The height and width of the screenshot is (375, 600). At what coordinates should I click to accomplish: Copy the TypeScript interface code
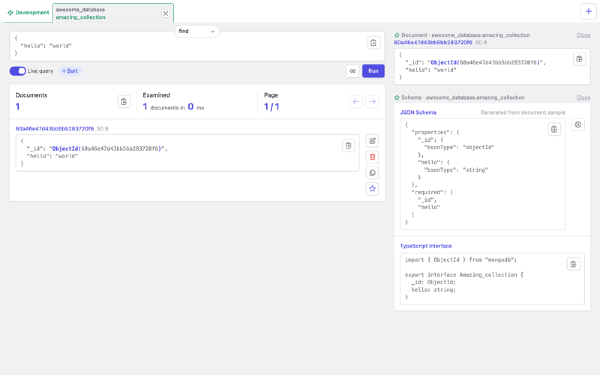tap(573, 264)
